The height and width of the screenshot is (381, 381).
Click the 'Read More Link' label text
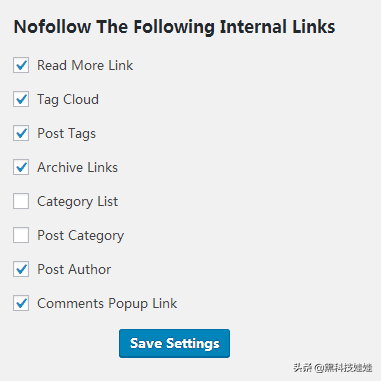pyautogui.click(x=85, y=65)
